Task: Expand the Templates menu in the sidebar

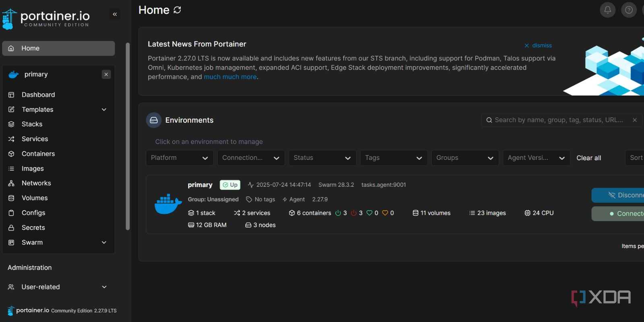Action: (58, 109)
